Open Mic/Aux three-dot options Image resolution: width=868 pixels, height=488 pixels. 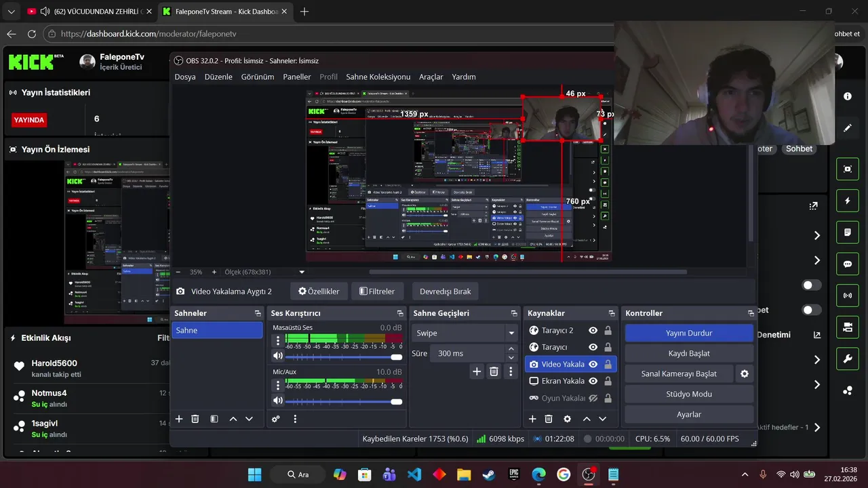pyautogui.click(x=278, y=385)
